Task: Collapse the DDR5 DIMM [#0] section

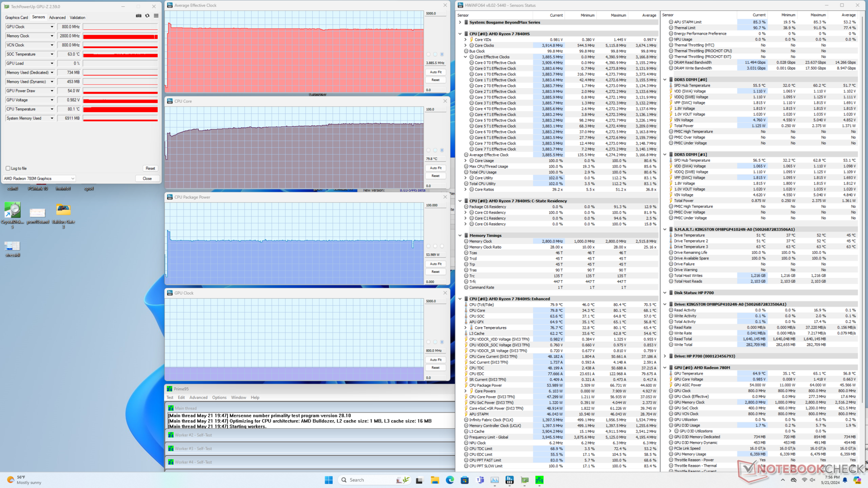Action: click(665, 80)
